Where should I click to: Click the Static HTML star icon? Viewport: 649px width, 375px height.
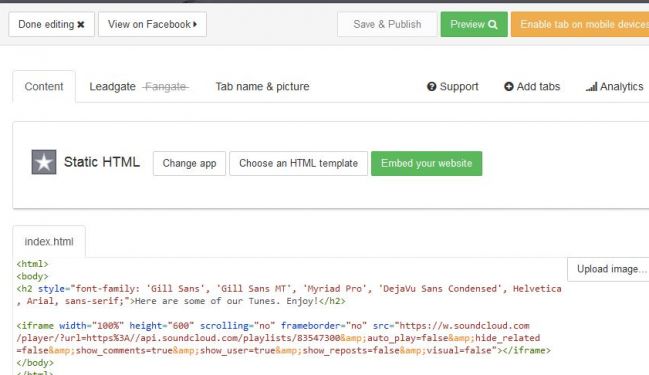pyautogui.click(x=44, y=162)
